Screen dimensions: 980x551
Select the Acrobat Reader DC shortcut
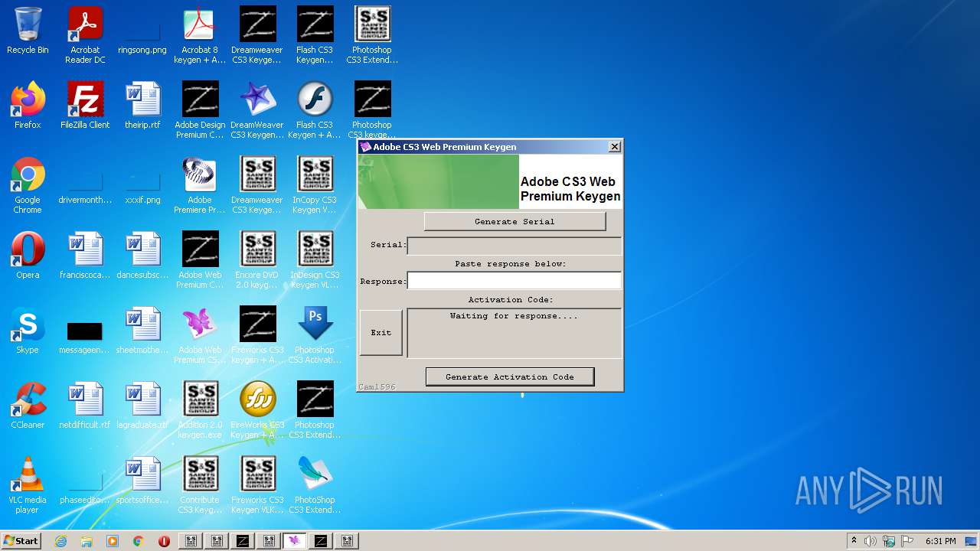tap(85, 36)
